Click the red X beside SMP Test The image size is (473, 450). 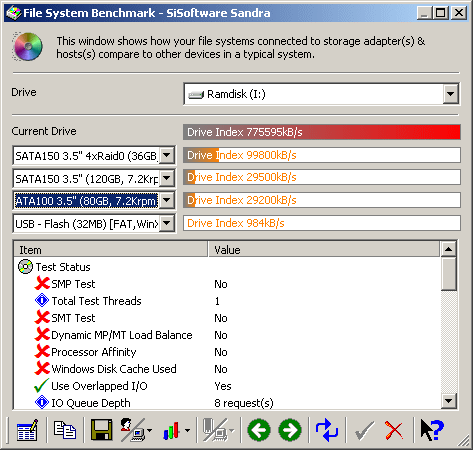coord(42,284)
